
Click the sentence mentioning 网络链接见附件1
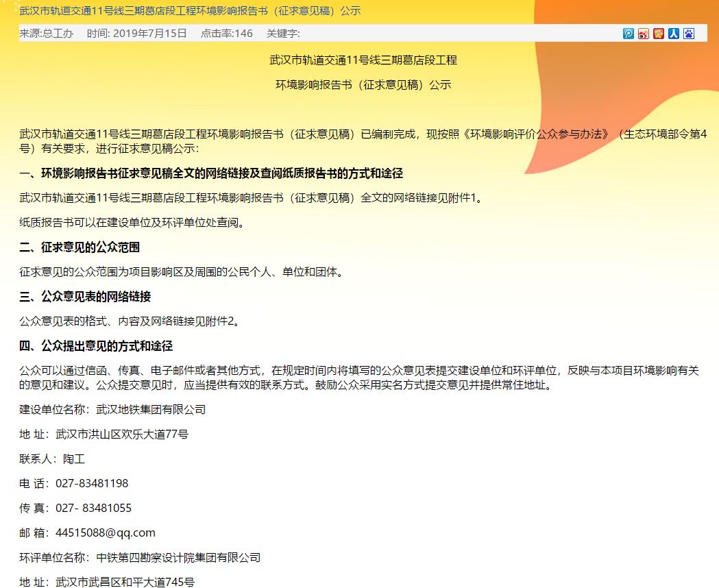tap(250, 198)
